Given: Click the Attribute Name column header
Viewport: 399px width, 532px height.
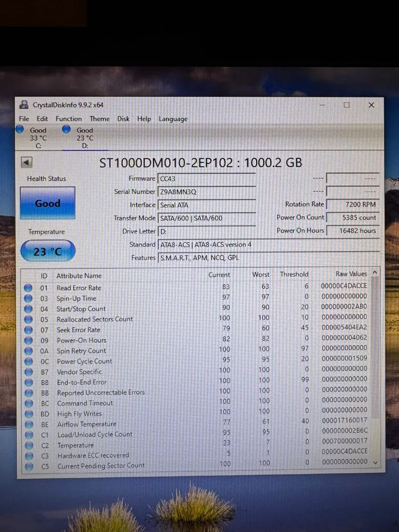Looking at the screenshot, I should click(x=79, y=276).
